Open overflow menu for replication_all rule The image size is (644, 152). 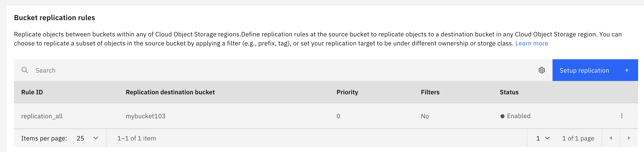(622, 116)
